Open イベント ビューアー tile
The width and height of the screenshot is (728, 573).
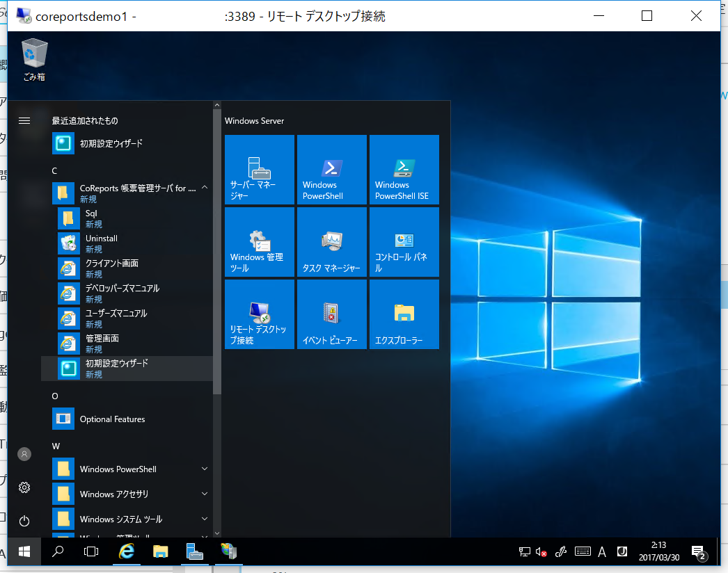(332, 314)
